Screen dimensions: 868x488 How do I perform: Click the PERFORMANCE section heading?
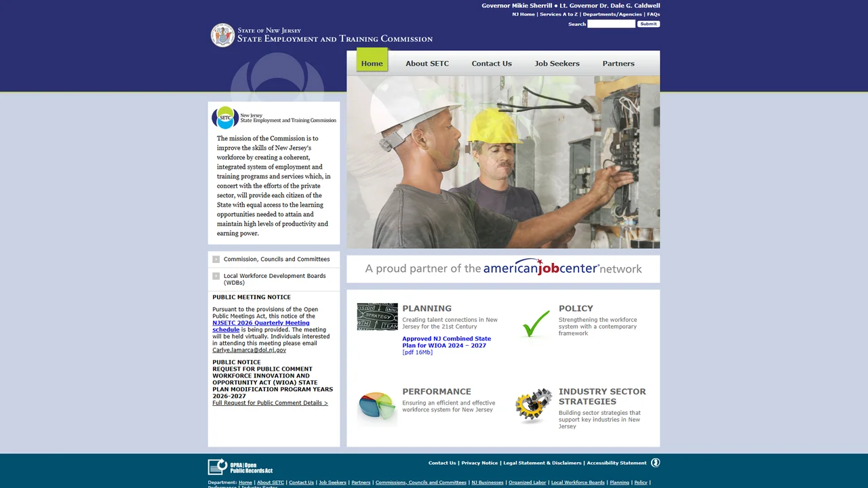click(x=437, y=392)
